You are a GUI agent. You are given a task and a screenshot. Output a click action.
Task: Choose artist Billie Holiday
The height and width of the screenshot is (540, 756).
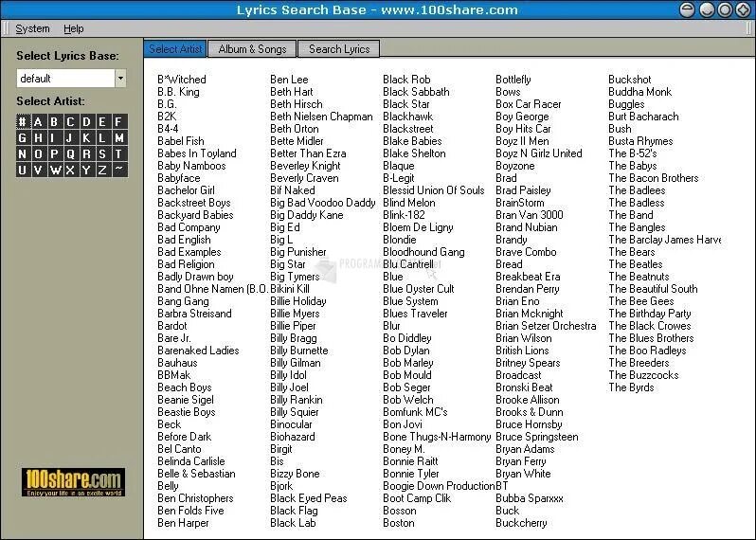point(298,301)
